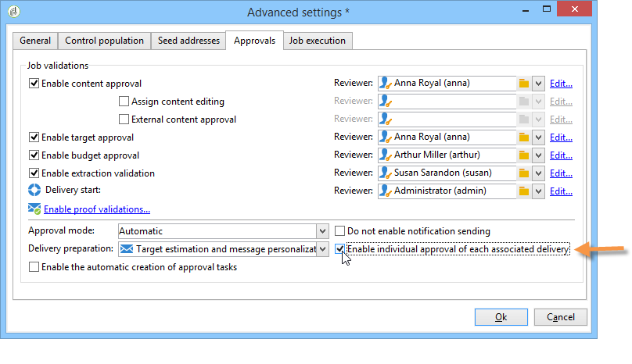Click the envelope icon beside proof validations
Screen dimensions: 632x364
(x=34, y=209)
